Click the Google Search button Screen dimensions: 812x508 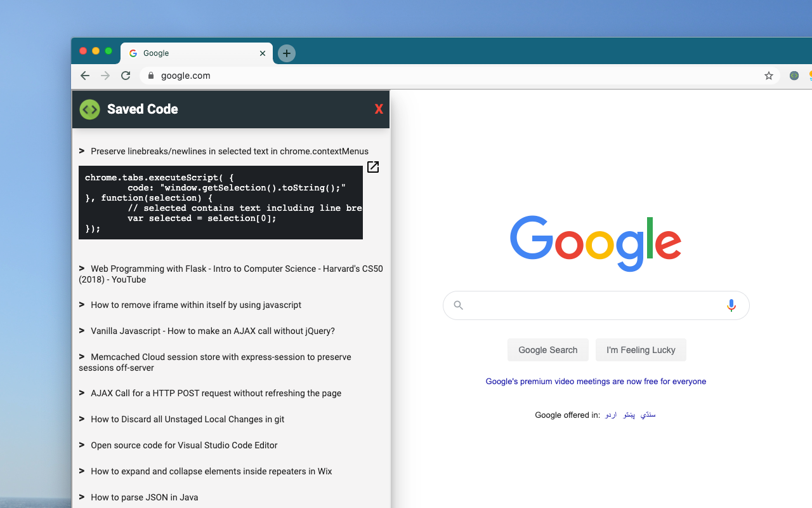click(x=548, y=350)
